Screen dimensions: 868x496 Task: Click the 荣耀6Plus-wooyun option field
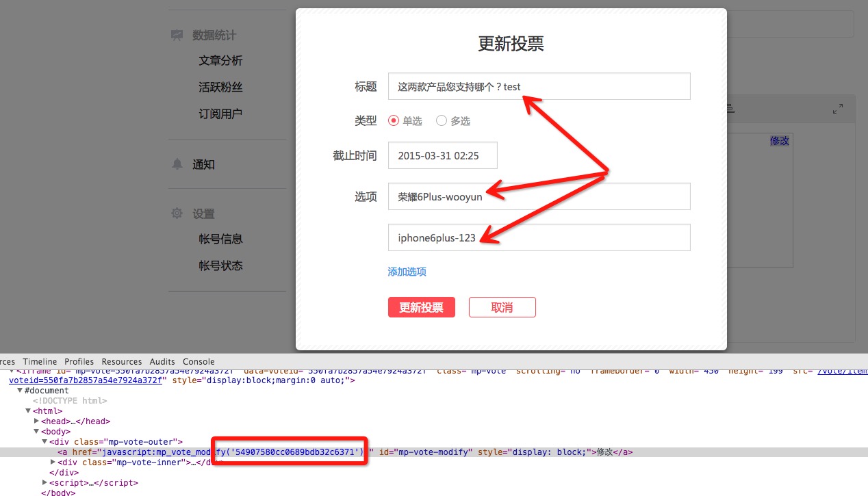539,196
